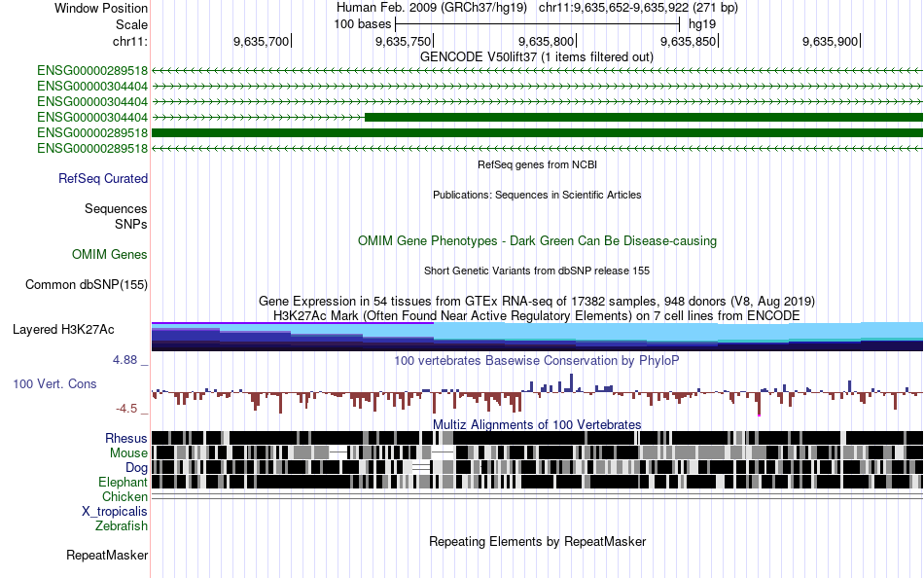Click the 100 Vert. Cons label

coord(54,384)
